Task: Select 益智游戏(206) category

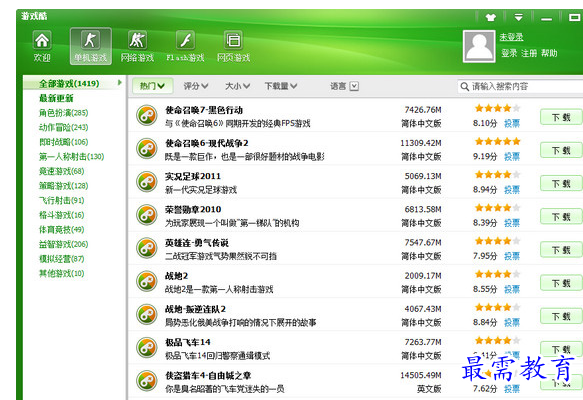Action: 64,244
